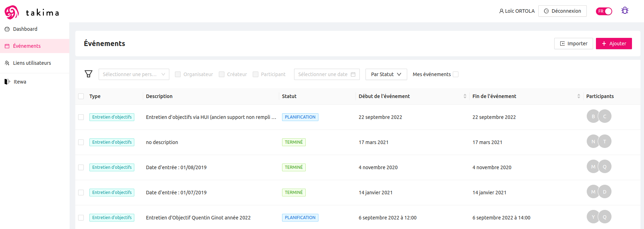Open the Sélectionner une personne dropdown
This screenshot has width=644, height=229.
coord(134,74)
